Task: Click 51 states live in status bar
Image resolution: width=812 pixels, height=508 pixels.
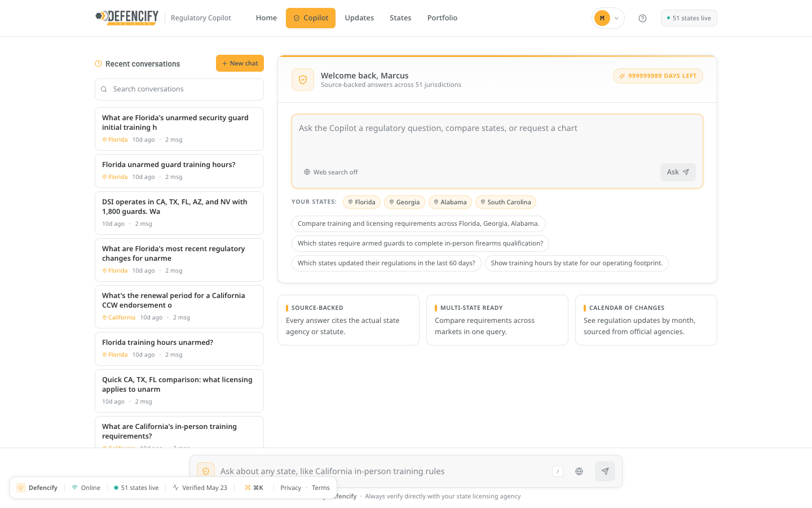Action: (136, 488)
